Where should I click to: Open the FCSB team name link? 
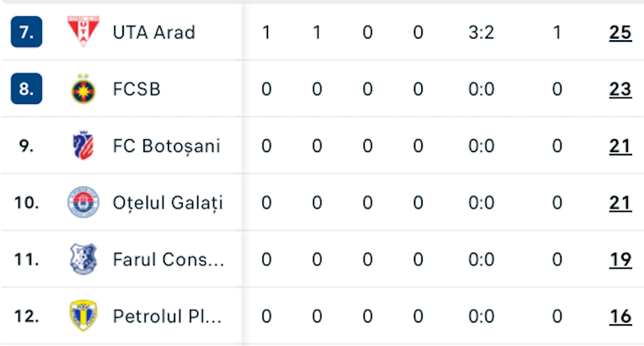click(x=136, y=89)
